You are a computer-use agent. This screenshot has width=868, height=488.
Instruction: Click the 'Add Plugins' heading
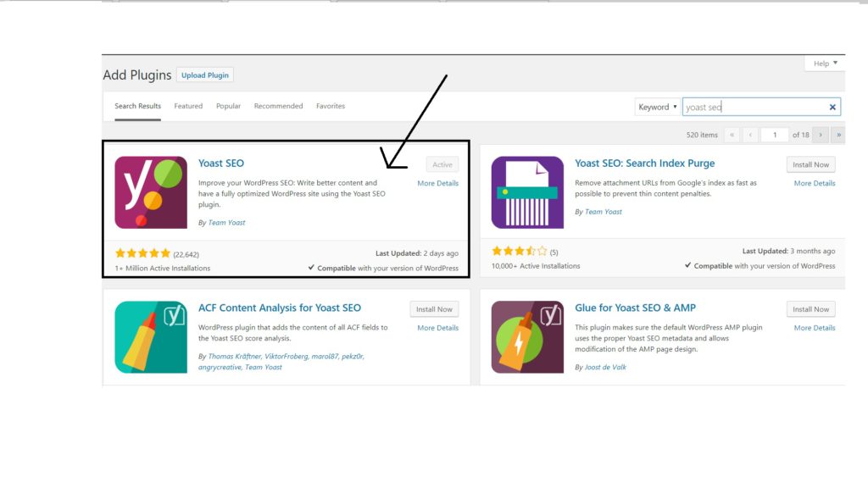[136, 75]
